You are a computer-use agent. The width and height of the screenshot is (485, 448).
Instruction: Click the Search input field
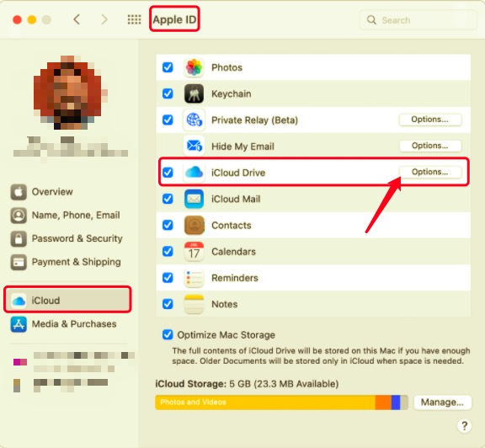point(418,20)
